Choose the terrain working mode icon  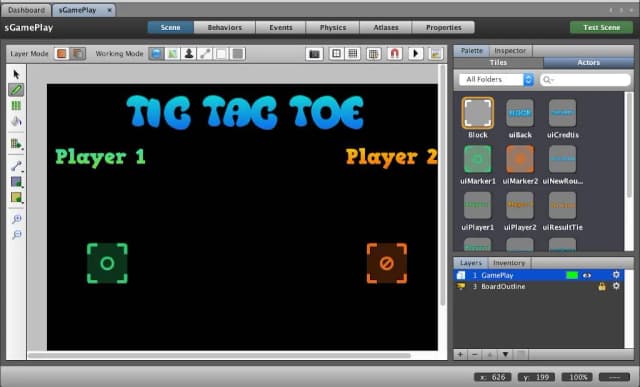click(172, 53)
